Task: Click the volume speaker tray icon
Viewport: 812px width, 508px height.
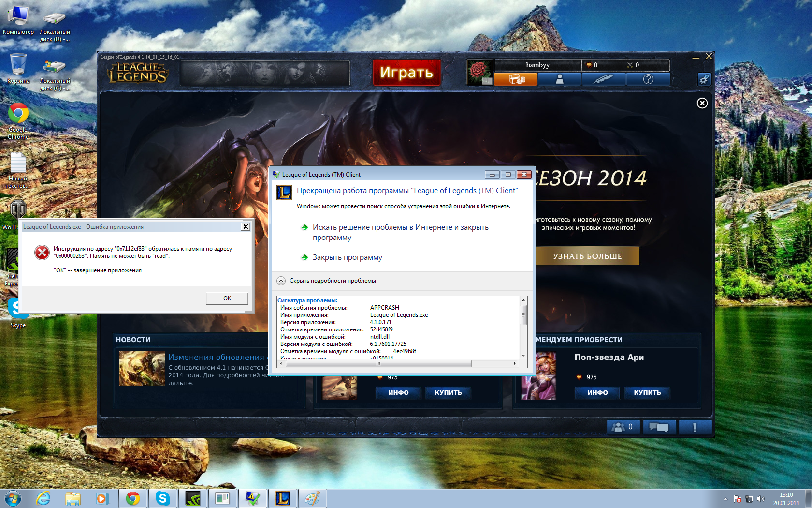Action: coord(761,499)
